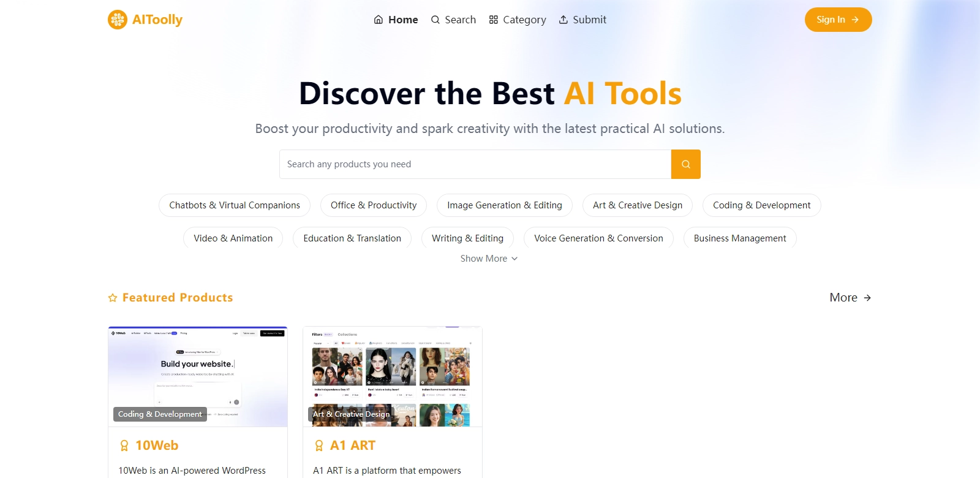The image size is (980, 478).
Task: Open the 10Web preview thumbnail
Action: pyautogui.click(x=198, y=377)
